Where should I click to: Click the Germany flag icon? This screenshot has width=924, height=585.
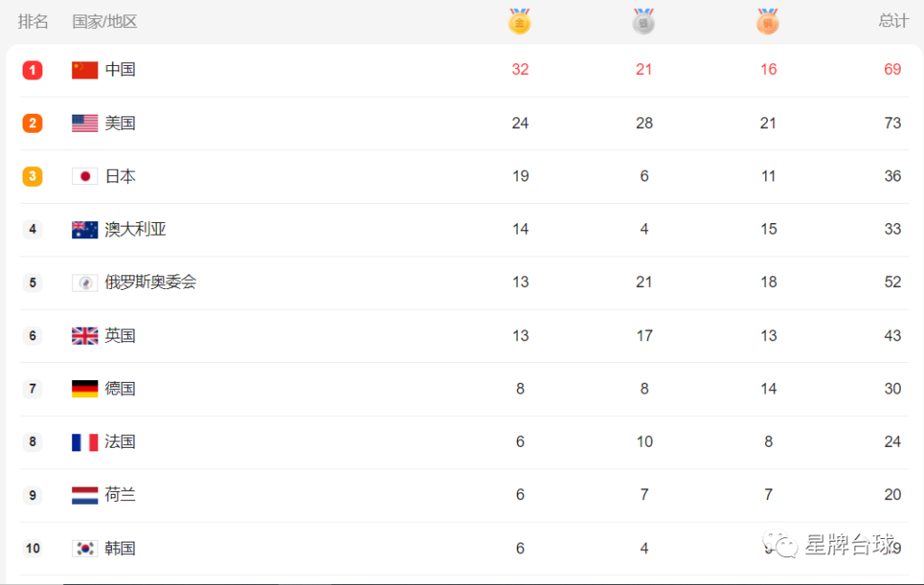[85, 388]
